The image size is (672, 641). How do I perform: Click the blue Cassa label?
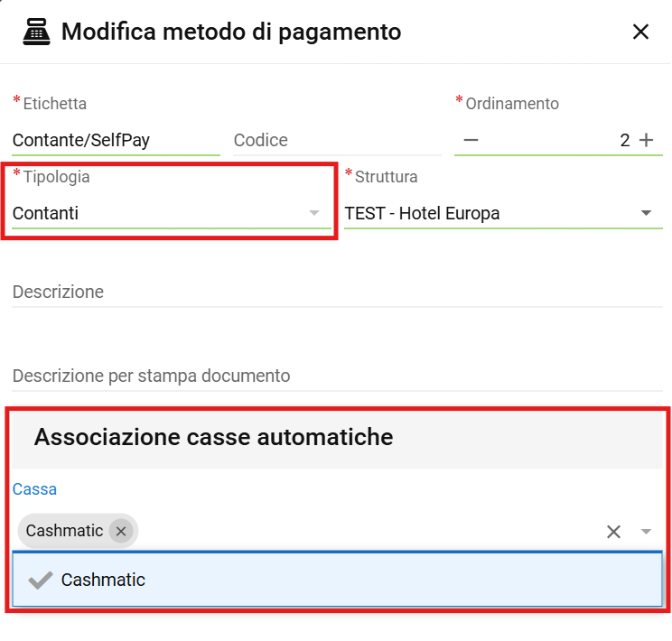point(34,489)
